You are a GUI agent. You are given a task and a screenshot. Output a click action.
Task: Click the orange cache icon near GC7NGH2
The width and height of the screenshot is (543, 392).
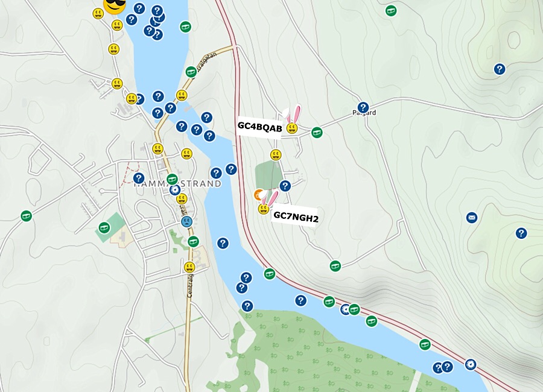pyautogui.click(x=258, y=195)
